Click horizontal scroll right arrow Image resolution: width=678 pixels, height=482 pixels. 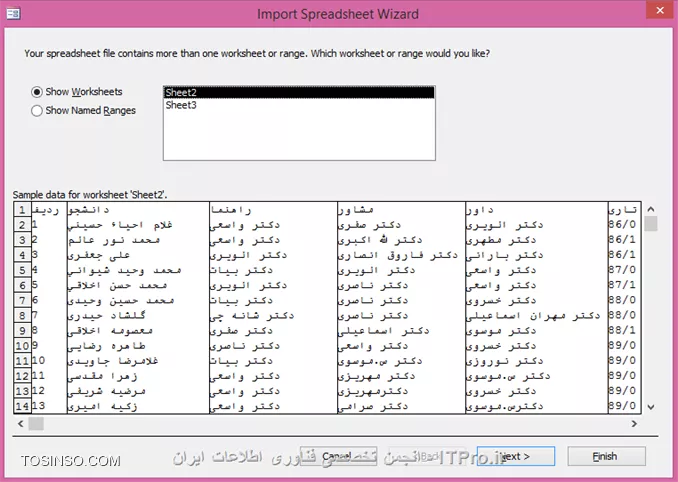(x=634, y=424)
